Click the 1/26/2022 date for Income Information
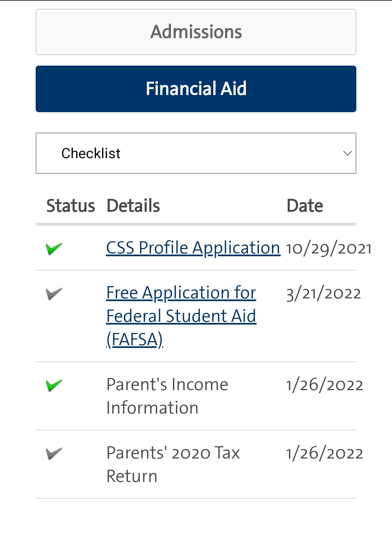The image size is (392, 535). coord(324,385)
